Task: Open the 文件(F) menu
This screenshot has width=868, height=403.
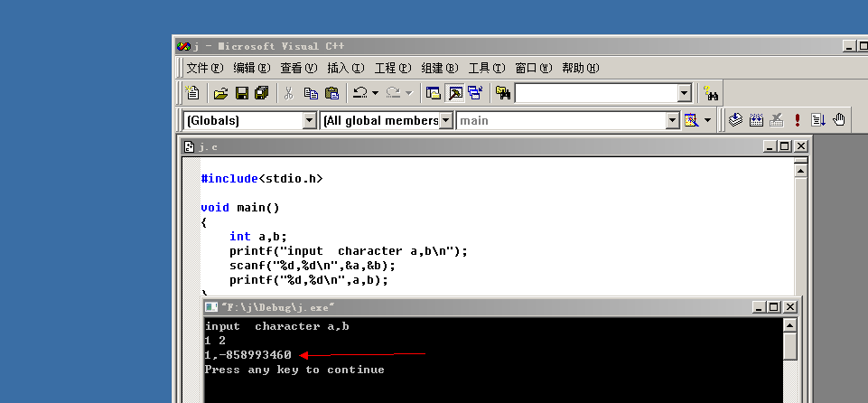Action: [x=205, y=68]
